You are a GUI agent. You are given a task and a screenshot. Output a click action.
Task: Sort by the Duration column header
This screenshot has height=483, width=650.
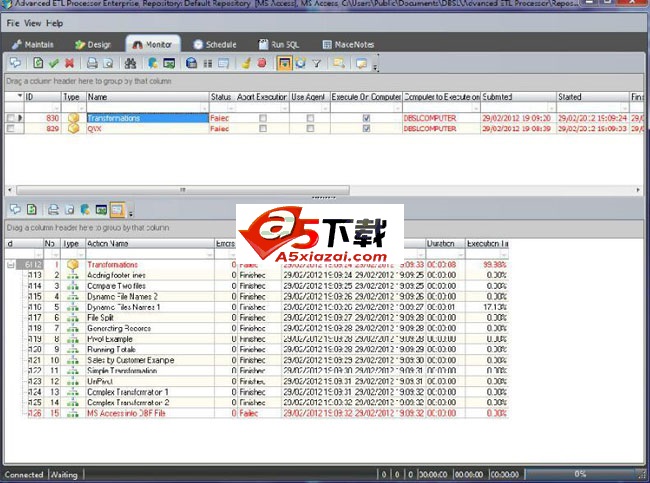click(x=445, y=243)
